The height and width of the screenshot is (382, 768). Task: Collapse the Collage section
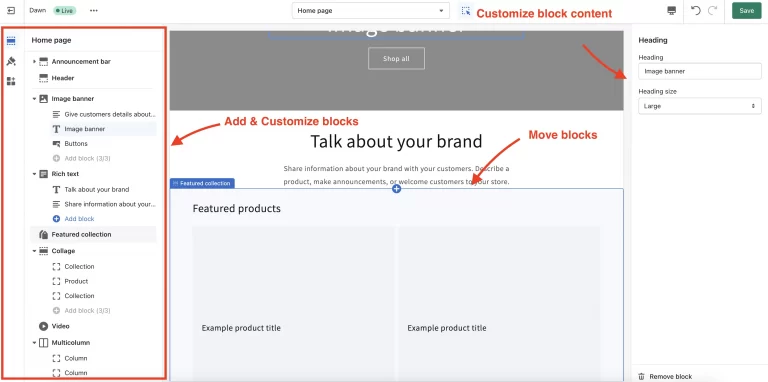click(34, 251)
